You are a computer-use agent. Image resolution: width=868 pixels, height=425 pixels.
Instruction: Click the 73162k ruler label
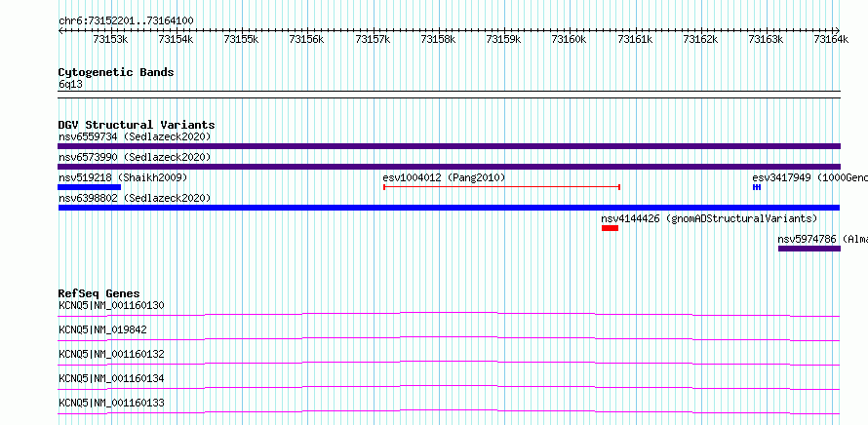700,39
